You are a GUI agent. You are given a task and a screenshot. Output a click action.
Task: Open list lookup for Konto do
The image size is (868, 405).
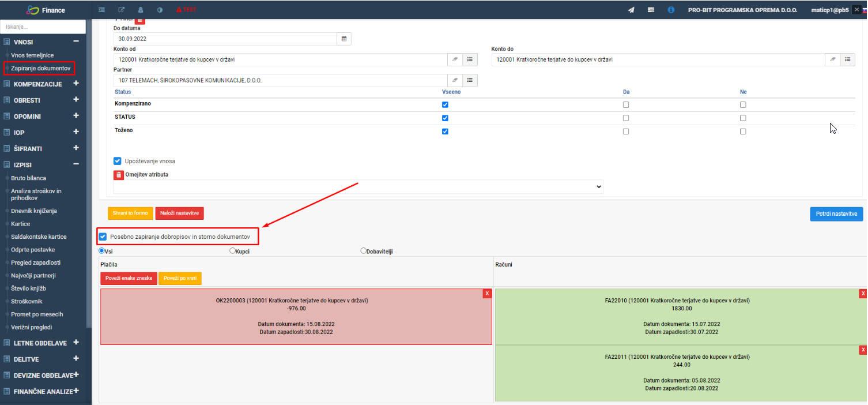click(848, 59)
